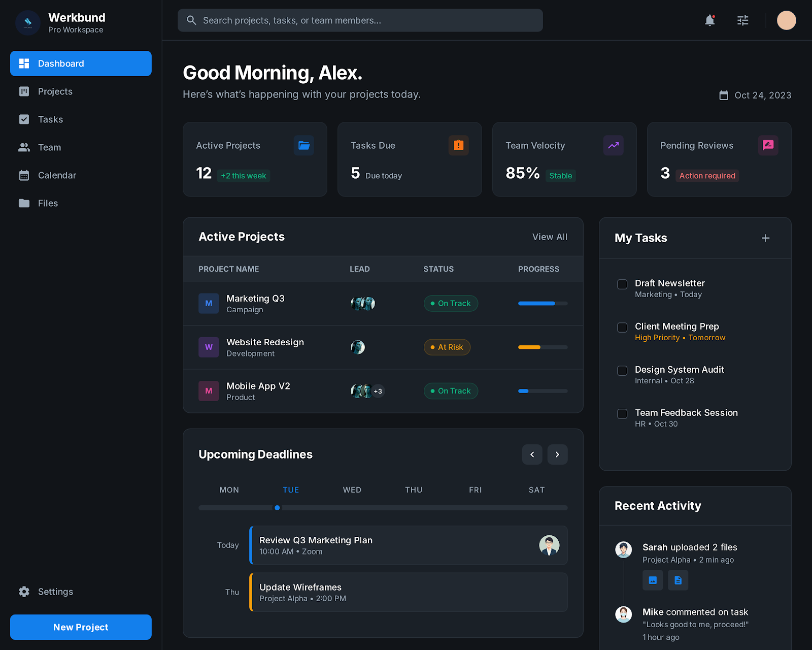Advance to next week in Upcoming Deadlines
This screenshot has height=650, width=812.
(x=557, y=454)
